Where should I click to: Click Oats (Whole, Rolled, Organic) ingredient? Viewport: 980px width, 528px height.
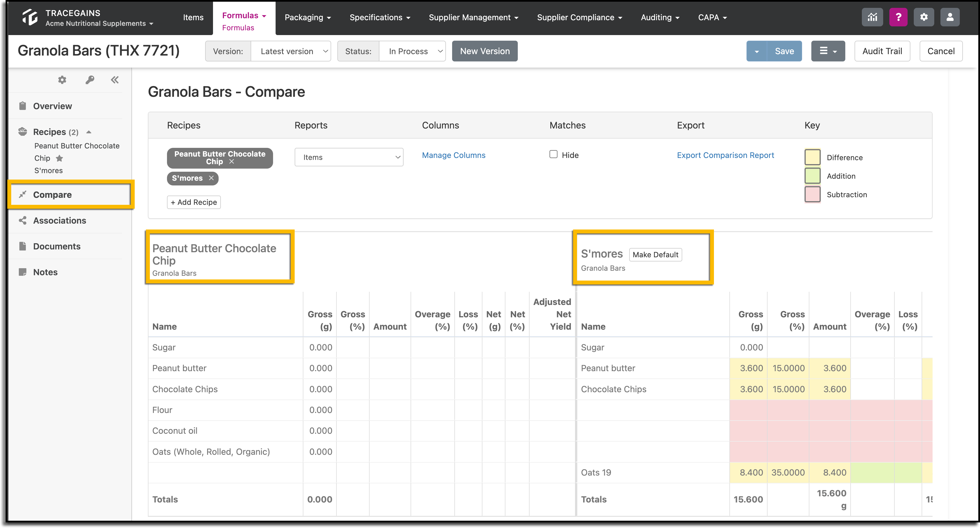tap(211, 451)
